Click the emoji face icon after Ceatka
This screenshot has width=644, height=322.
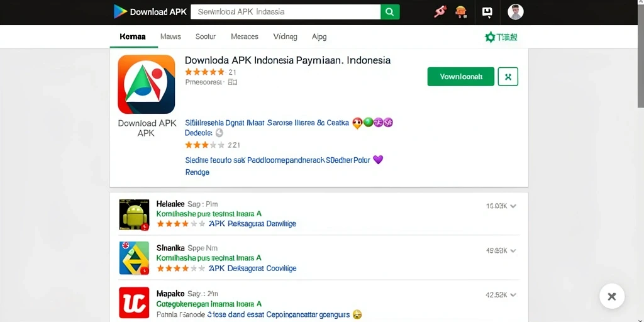[x=357, y=123]
